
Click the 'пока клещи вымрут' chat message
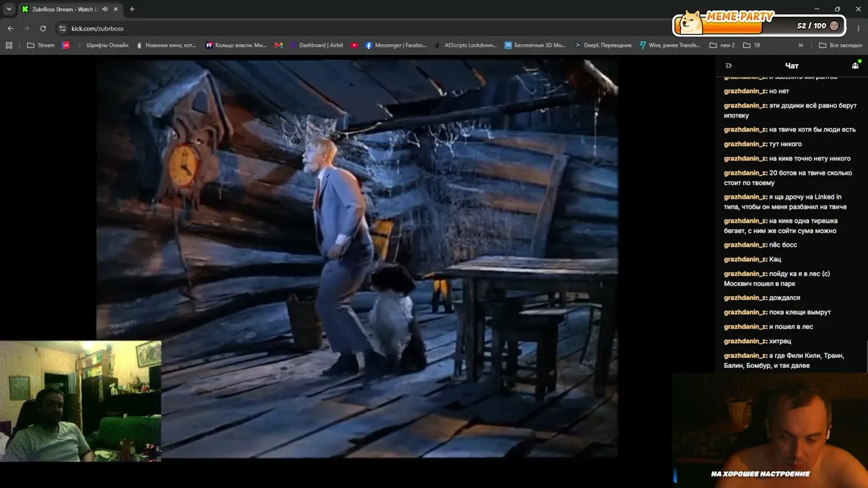pyautogui.click(x=777, y=312)
